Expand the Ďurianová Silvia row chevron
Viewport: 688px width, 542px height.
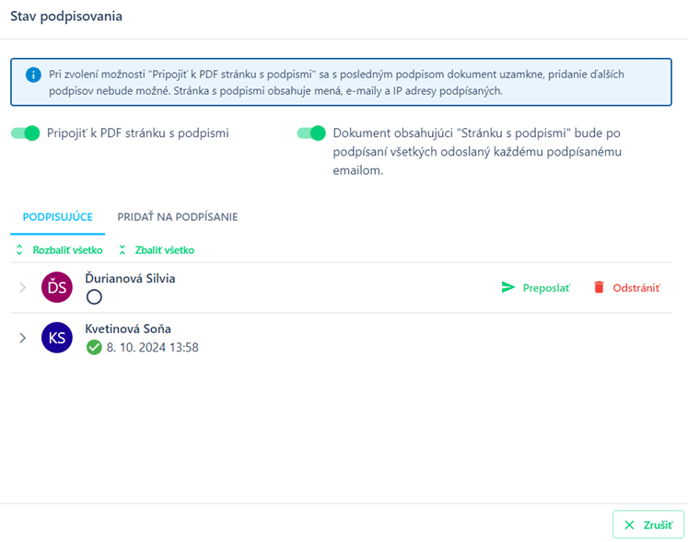(x=22, y=287)
